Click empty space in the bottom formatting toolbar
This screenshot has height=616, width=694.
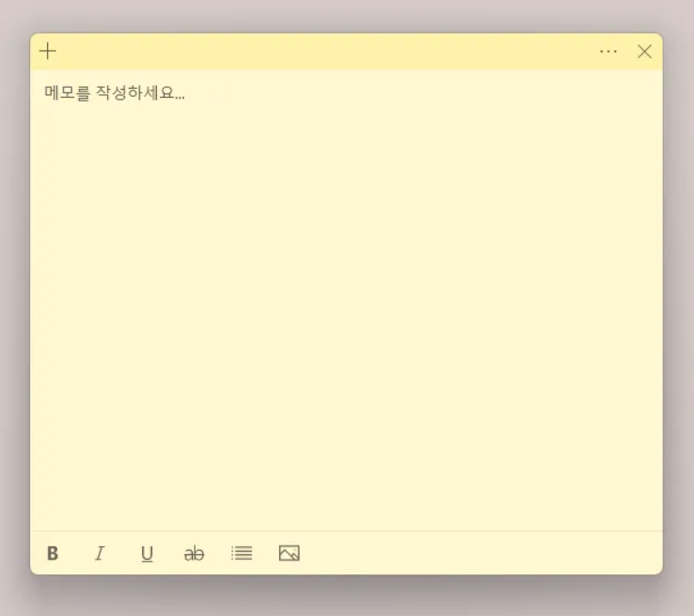point(480,553)
